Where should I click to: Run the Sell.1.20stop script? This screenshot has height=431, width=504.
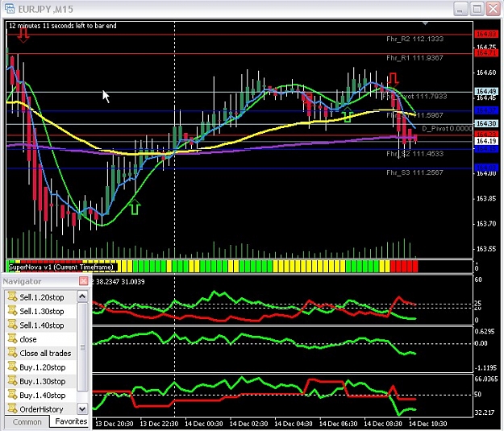coord(41,297)
